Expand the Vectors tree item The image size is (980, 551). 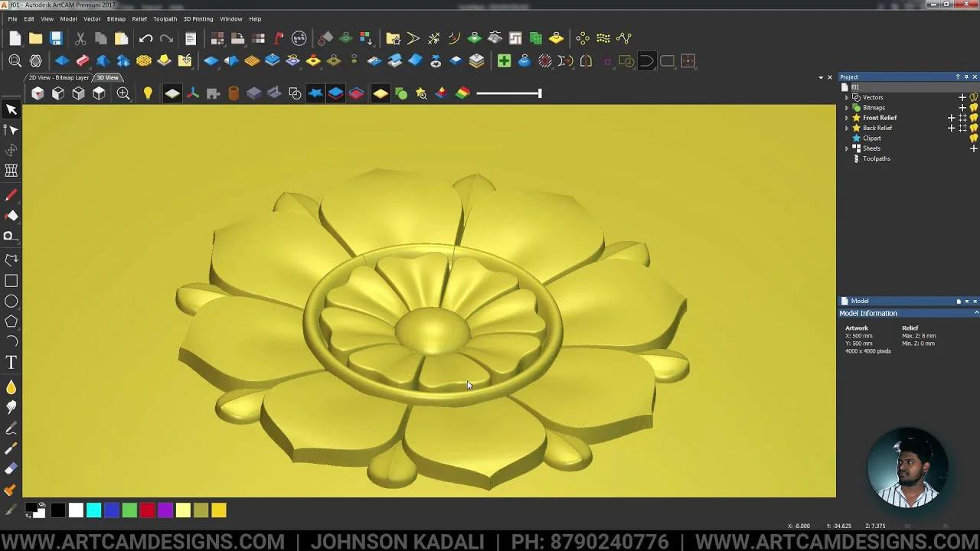[x=847, y=97]
